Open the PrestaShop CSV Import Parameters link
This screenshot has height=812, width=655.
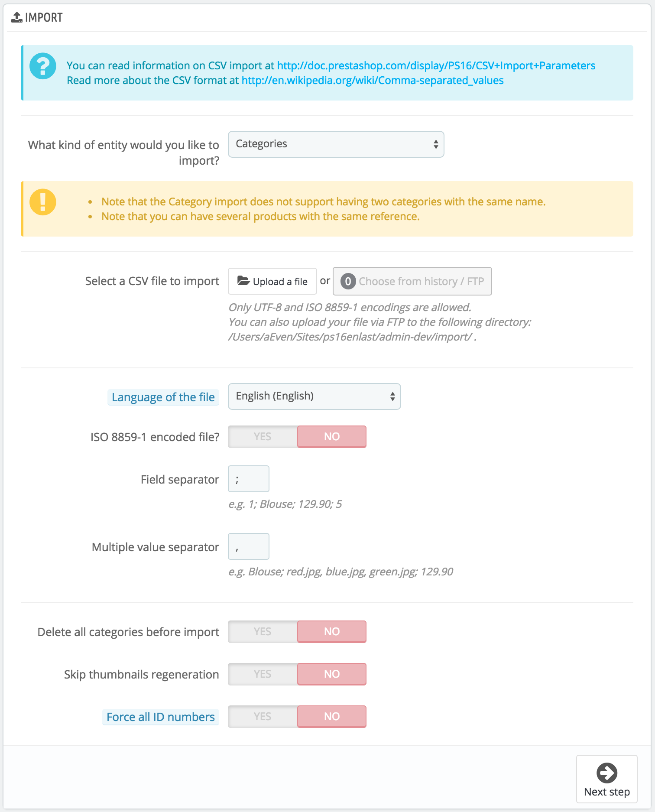pos(435,65)
